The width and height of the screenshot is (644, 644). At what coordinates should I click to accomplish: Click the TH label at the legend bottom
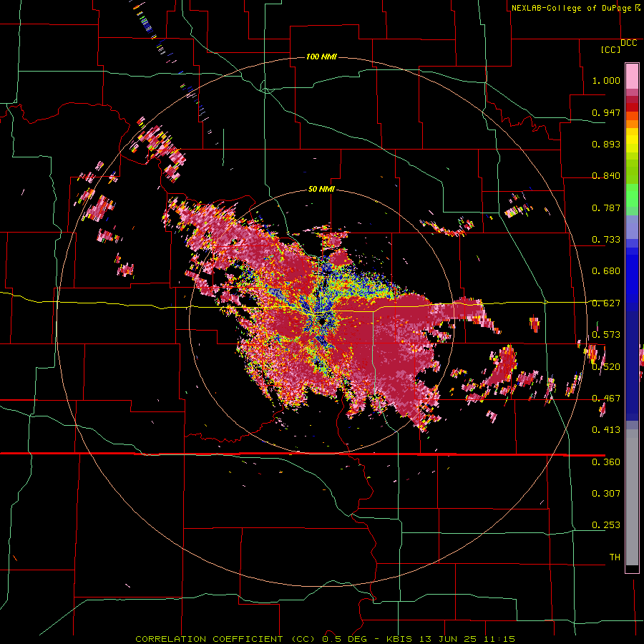[x=615, y=557]
